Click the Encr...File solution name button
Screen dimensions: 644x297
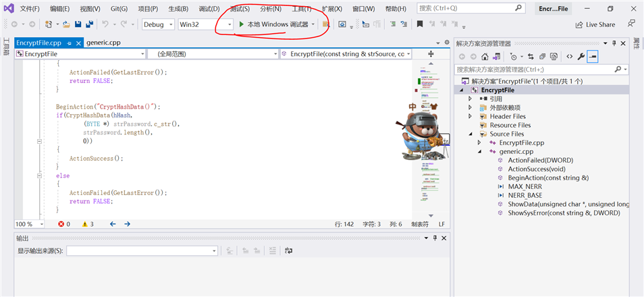tap(554, 8)
